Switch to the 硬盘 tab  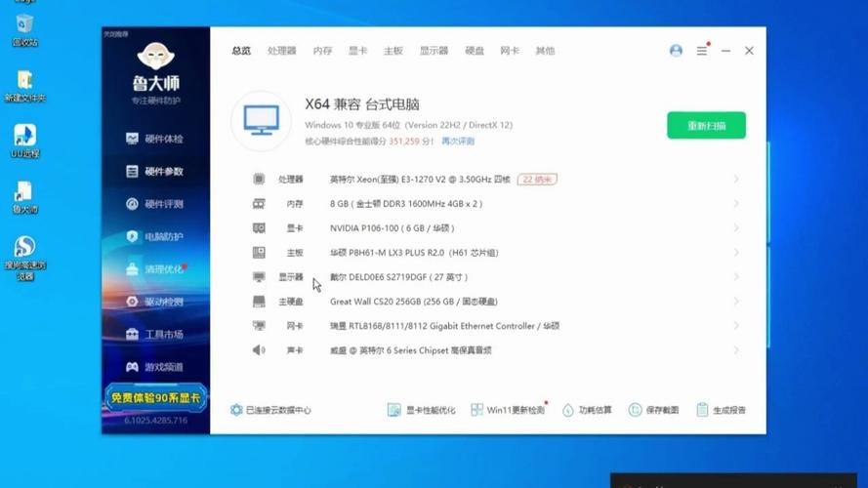pos(475,51)
